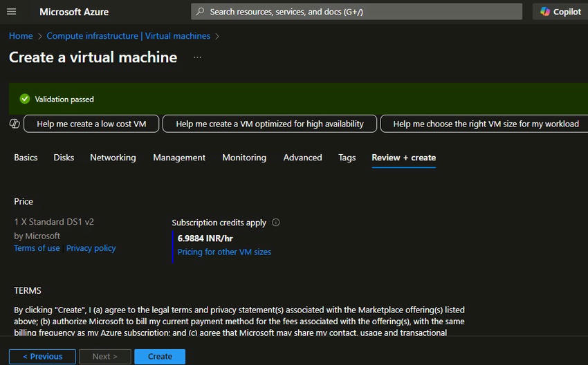Viewport: 588px width, 365px height.
Task: Click the TERMS section heading
Action: [x=28, y=290]
